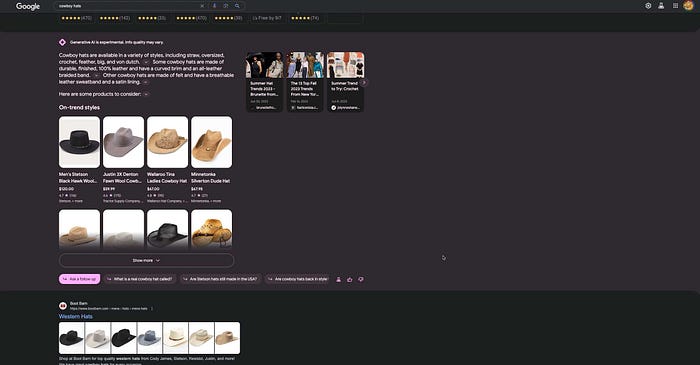700x365 pixels.
Task: Click the blue-gray hat in Boot Barn strip
Action: [x=150, y=338]
